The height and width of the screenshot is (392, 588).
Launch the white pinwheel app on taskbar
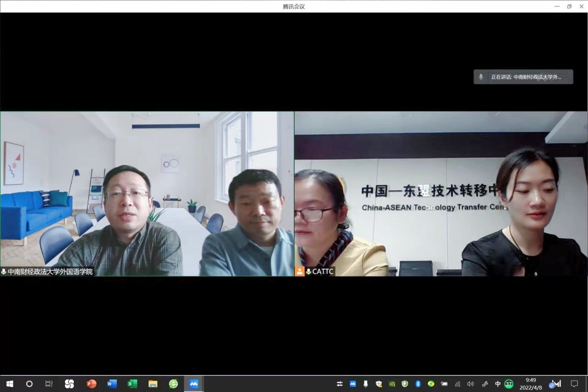coord(69,384)
